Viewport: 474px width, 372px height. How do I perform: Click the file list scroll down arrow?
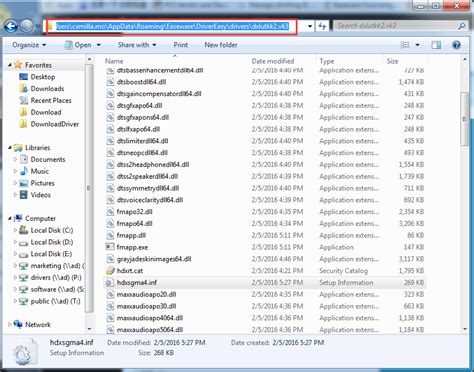[x=465, y=329]
